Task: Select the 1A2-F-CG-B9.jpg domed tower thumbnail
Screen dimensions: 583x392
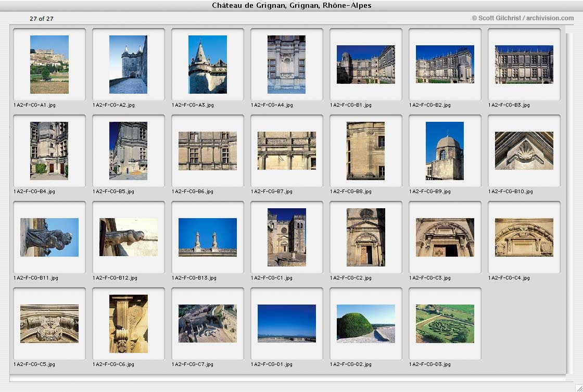Action: click(x=445, y=151)
